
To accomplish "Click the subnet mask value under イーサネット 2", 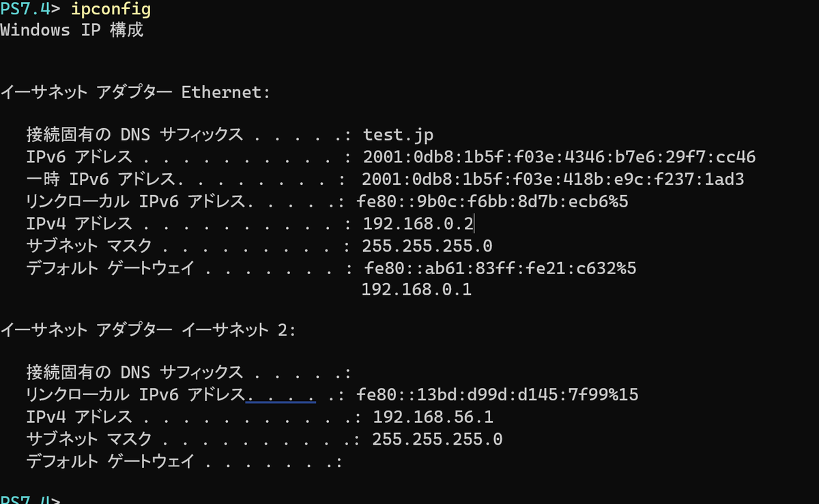I will point(437,439).
